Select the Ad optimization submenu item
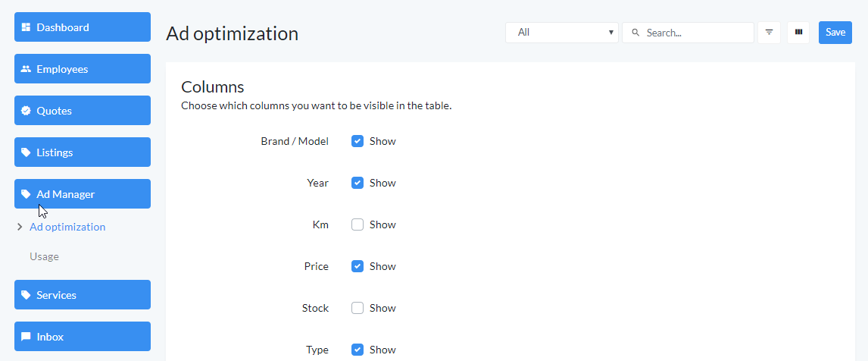Viewport: 868px width, 361px height. point(67,227)
